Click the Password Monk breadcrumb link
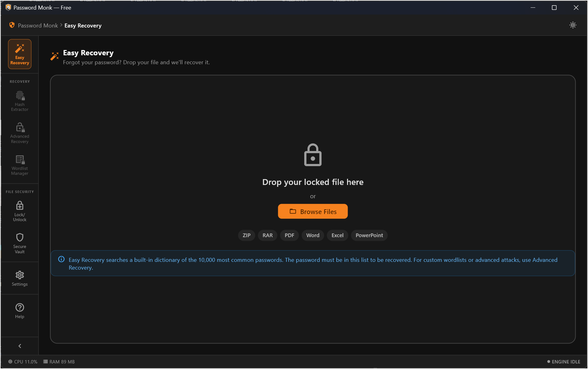588x369 pixels. [x=38, y=26]
